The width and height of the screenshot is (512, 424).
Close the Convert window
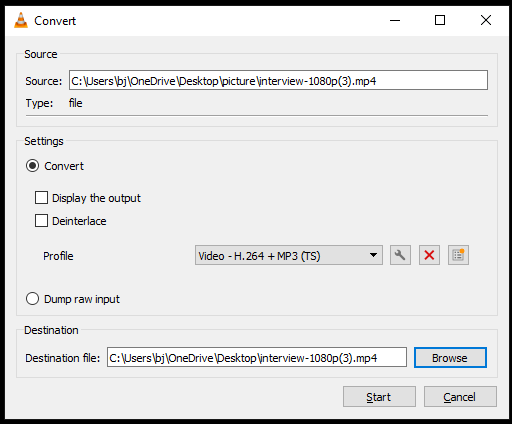[x=486, y=20]
